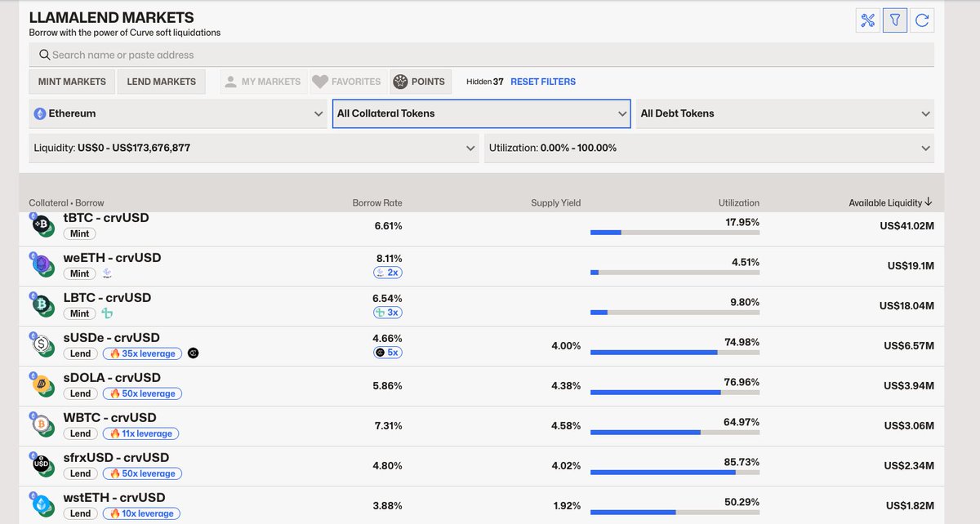
Task: Click the search magnifier icon
Action: [44, 55]
